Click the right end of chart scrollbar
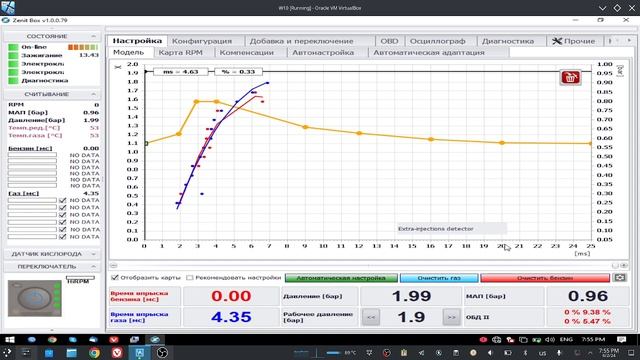 624,266
